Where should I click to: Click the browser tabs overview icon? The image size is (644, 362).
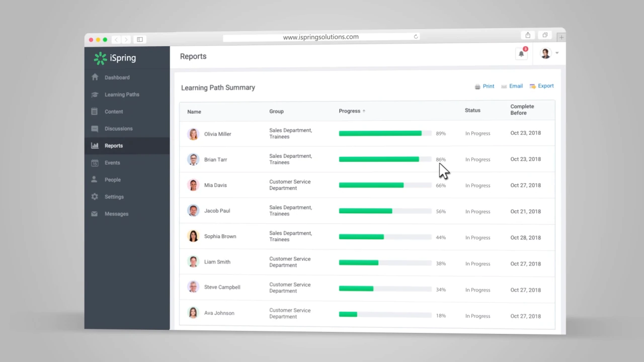tap(545, 35)
